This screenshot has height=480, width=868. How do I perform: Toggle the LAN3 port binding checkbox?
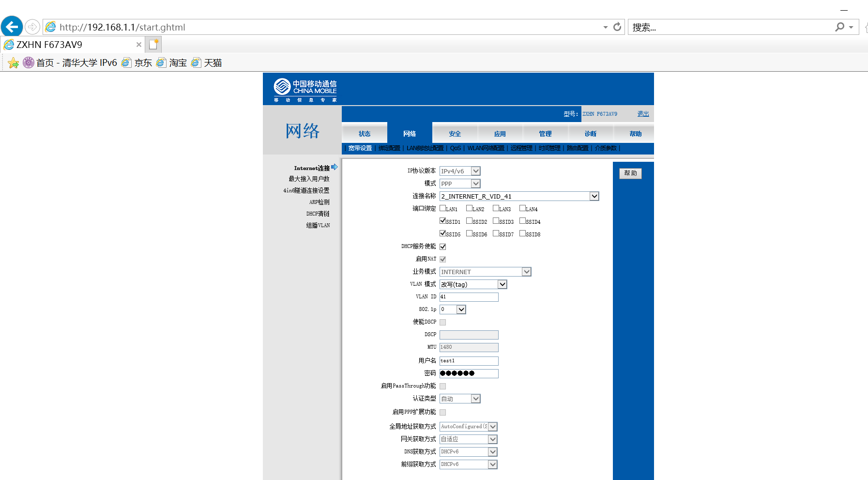pos(496,208)
